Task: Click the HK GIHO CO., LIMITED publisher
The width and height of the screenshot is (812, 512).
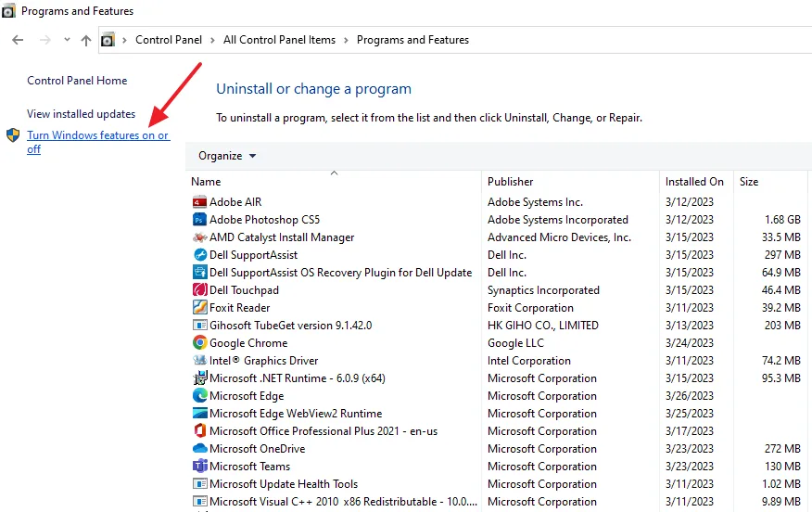Action: [542, 326]
